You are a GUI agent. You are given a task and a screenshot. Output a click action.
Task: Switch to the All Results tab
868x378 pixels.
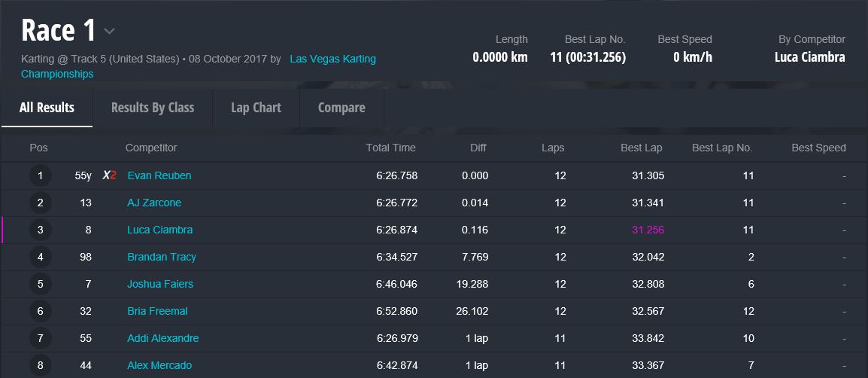(x=47, y=108)
